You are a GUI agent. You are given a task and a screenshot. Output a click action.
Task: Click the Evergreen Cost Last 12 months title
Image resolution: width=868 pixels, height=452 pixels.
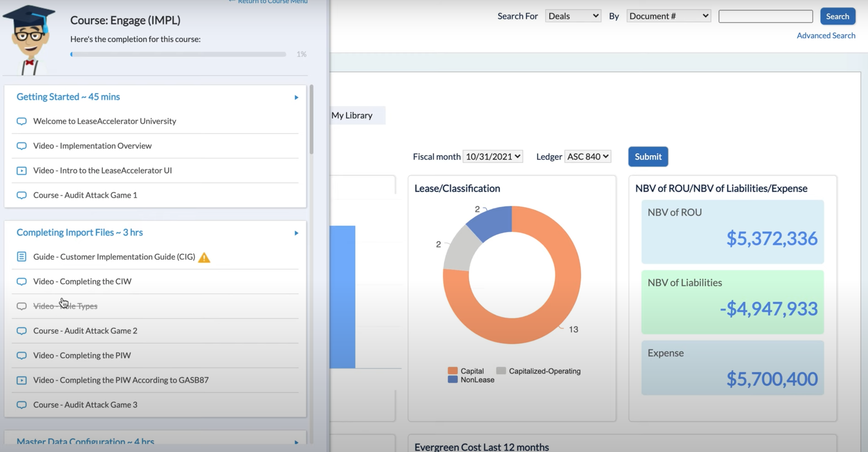(481, 447)
